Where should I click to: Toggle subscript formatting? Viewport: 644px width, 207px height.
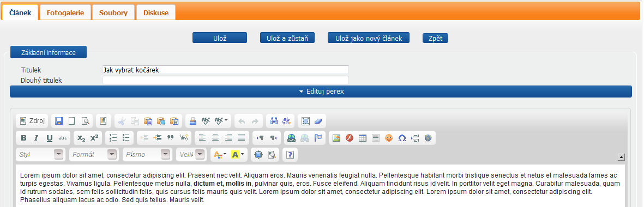[81, 138]
